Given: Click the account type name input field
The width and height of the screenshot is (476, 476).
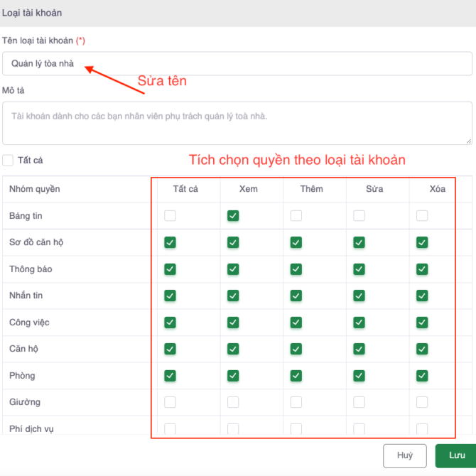Looking at the screenshot, I should pos(237,63).
